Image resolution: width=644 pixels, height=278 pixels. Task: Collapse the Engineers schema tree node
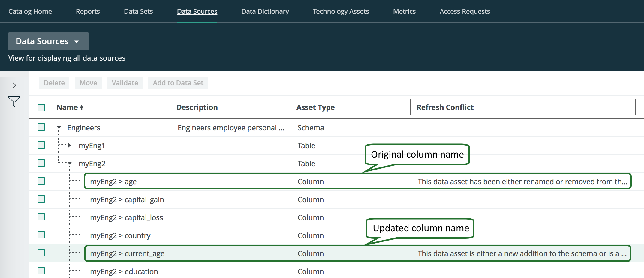click(x=59, y=128)
